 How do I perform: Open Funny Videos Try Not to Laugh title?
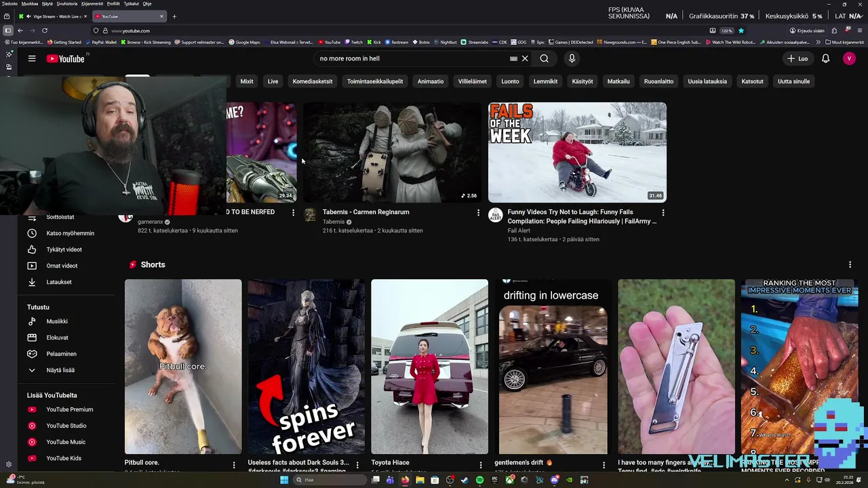coord(582,216)
